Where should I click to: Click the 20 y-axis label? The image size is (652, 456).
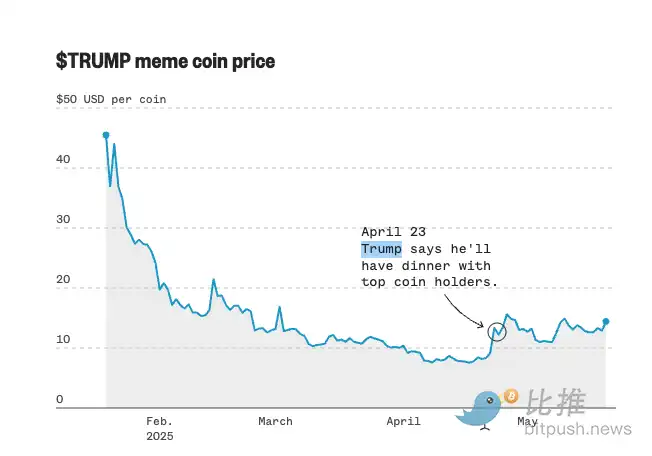(63, 279)
